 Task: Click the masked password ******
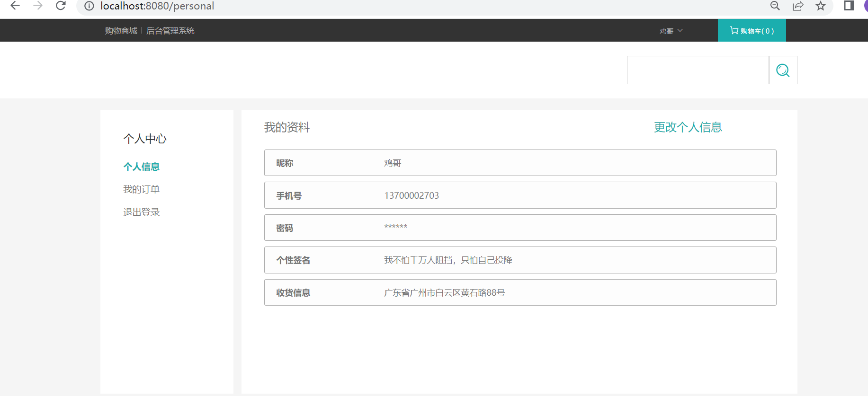(396, 227)
